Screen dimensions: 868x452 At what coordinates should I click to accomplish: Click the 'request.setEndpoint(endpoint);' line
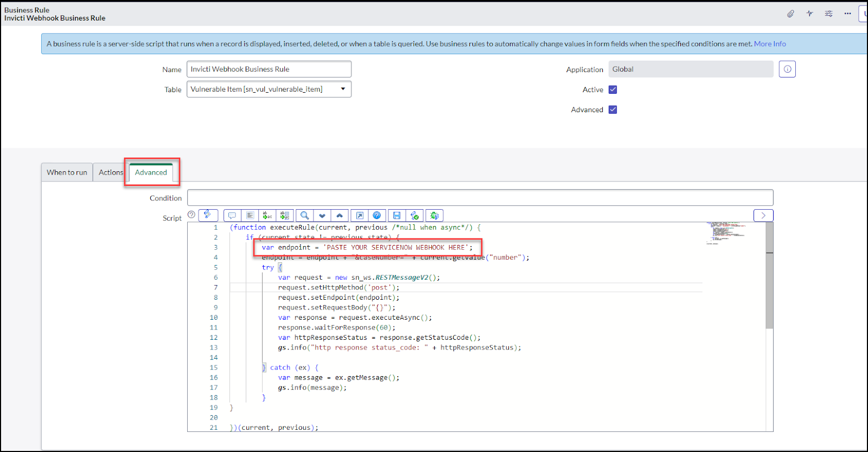pos(339,298)
